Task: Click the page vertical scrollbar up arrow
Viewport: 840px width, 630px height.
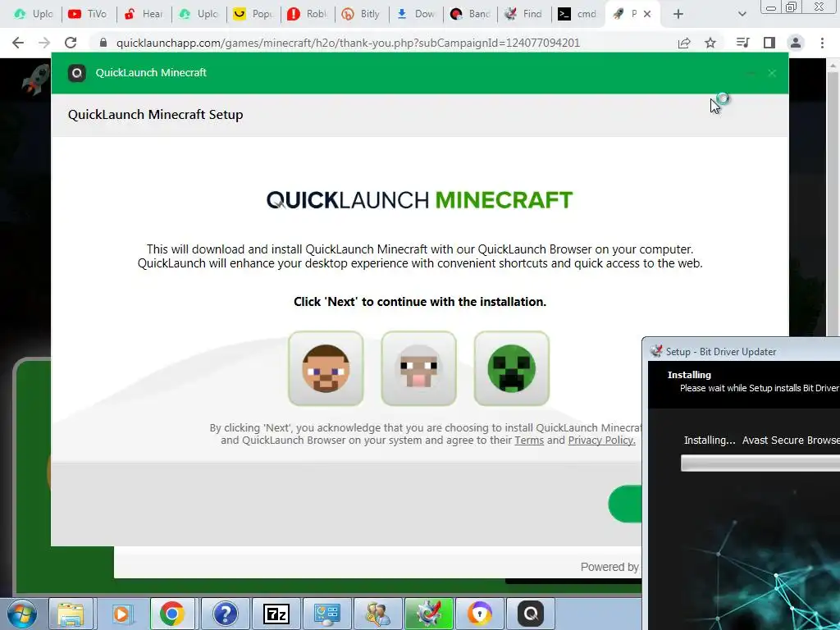Action: tap(833, 66)
